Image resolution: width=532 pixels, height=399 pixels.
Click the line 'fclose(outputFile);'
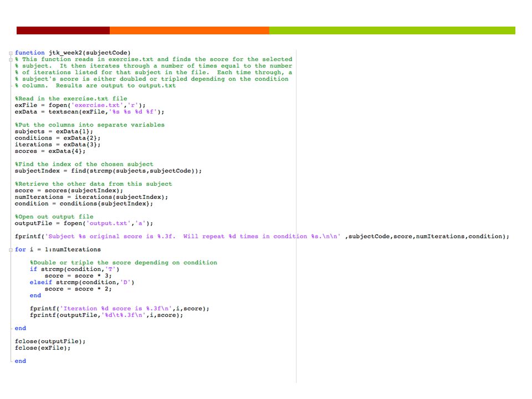click(50, 341)
